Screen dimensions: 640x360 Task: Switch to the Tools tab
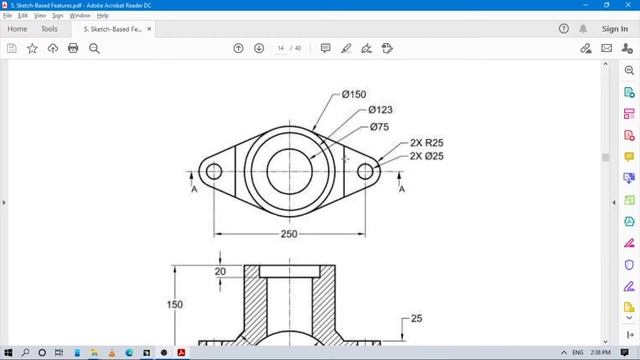(x=49, y=29)
